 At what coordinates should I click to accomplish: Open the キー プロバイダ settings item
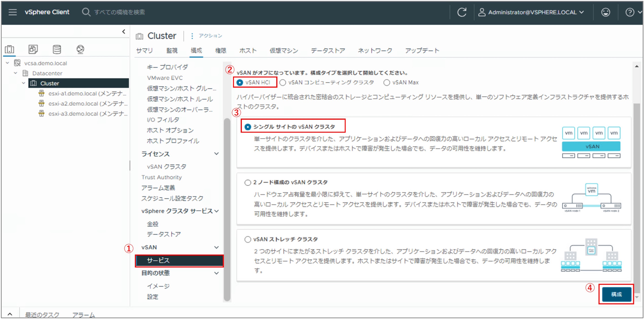pos(167,67)
